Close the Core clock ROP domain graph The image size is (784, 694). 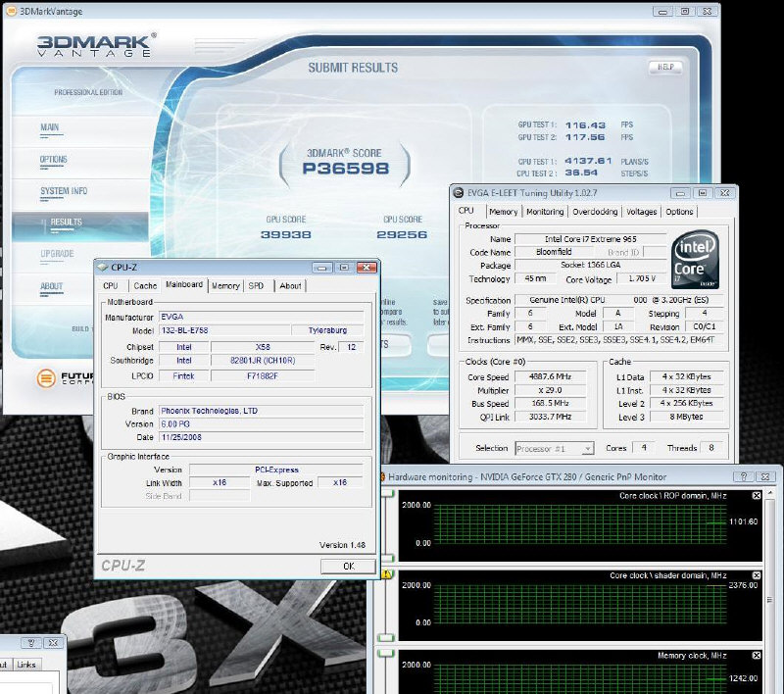[x=757, y=495]
